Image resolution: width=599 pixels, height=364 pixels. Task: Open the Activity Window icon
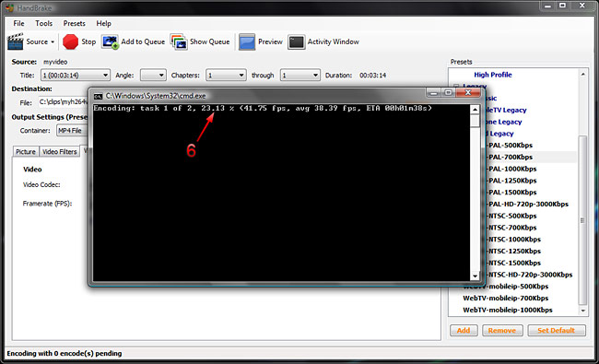[297, 42]
